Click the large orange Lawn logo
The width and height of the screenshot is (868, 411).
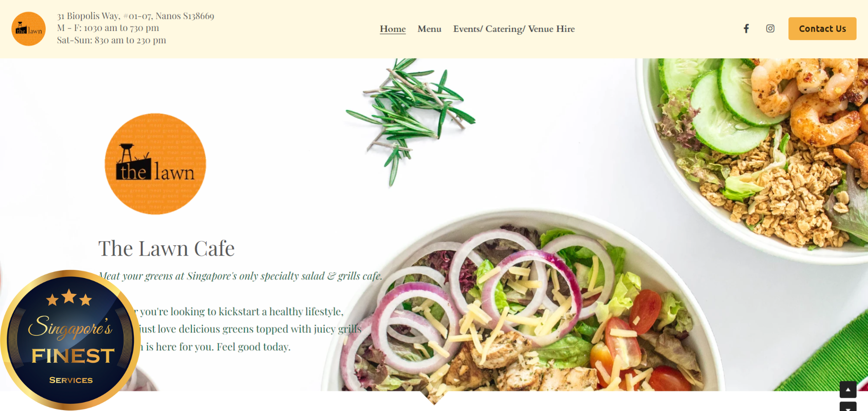tap(155, 164)
